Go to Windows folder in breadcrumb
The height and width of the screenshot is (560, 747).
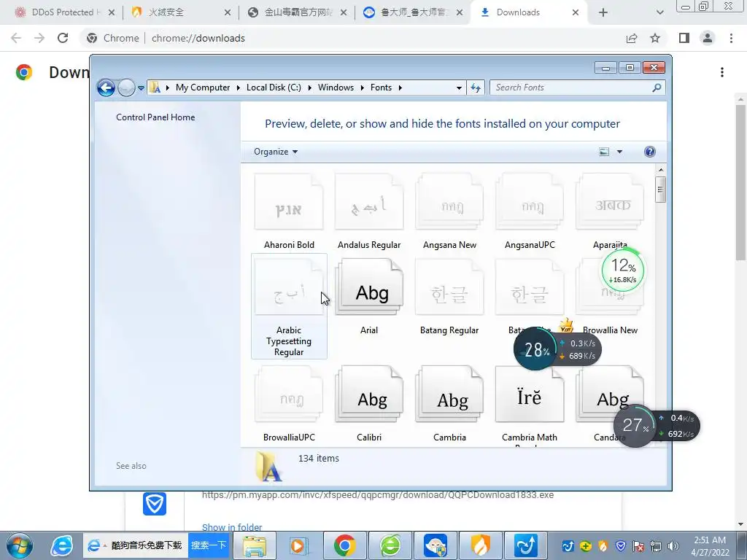pyautogui.click(x=336, y=87)
